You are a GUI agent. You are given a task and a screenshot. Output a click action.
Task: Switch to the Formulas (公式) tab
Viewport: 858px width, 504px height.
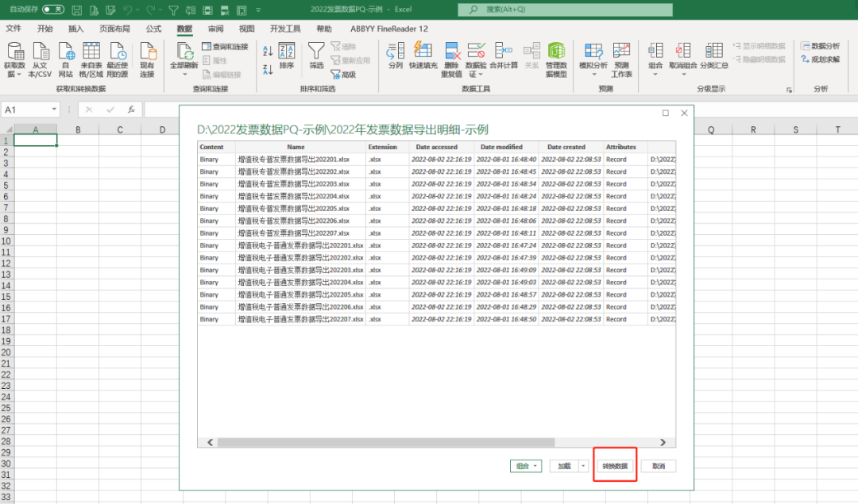click(x=153, y=29)
